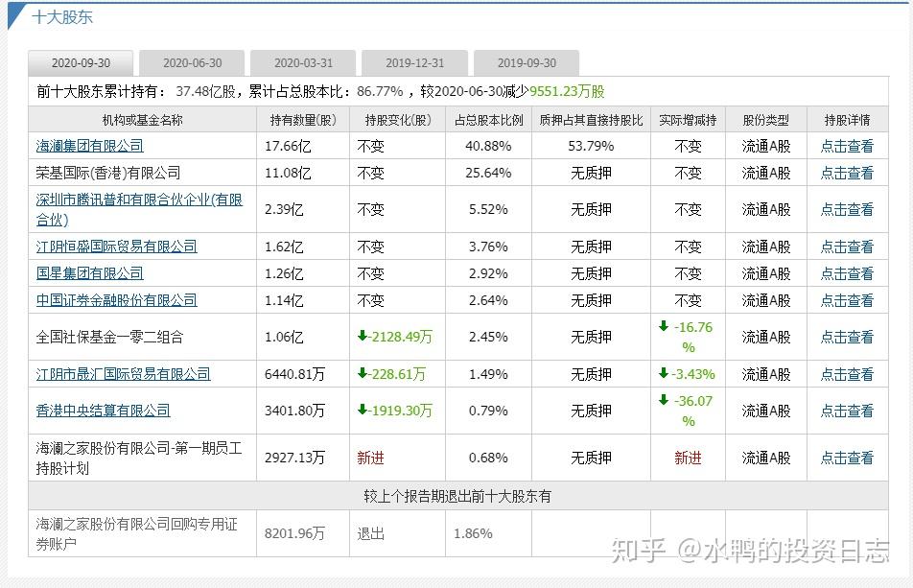
Task: Open 海澜集团有限公司 shareholder link
Action: click(90, 146)
